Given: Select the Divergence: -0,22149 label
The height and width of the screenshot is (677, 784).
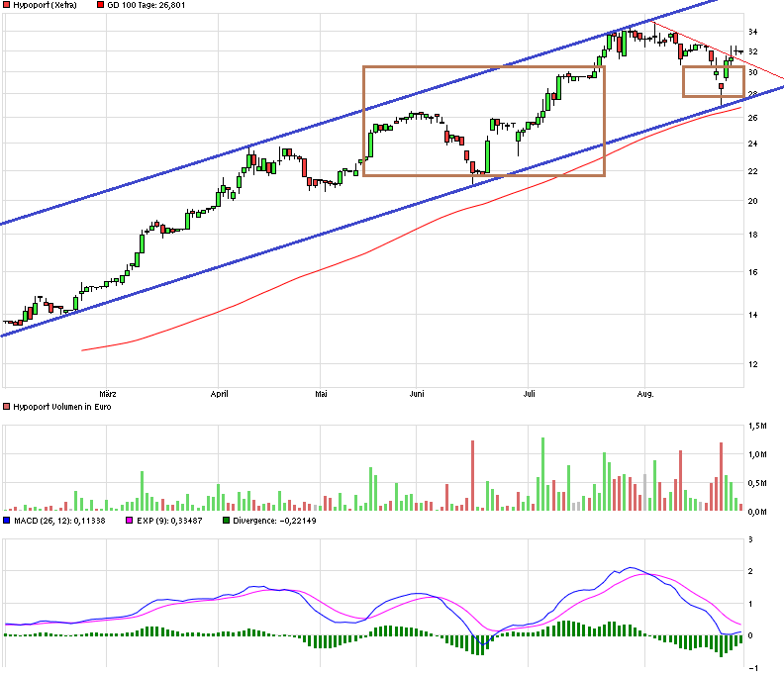Looking at the screenshot, I should pyautogui.click(x=274, y=521).
